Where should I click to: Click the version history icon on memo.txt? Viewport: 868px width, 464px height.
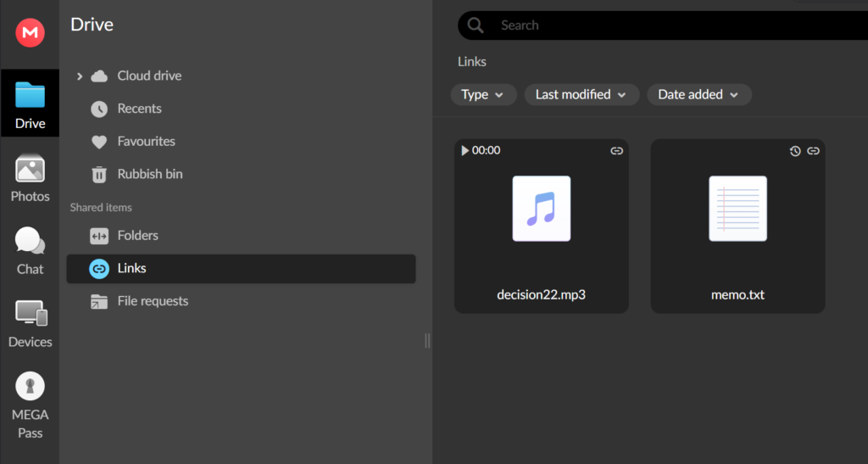coord(795,151)
